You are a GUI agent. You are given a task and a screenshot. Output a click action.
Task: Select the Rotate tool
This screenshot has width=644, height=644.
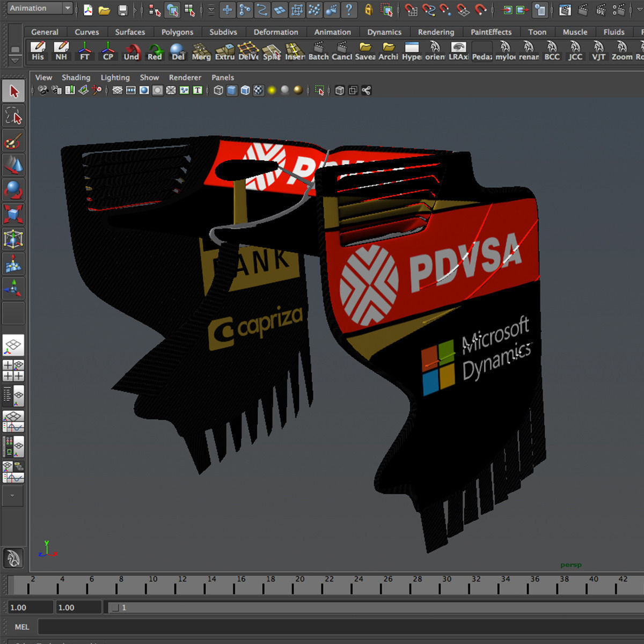[x=13, y=190]
